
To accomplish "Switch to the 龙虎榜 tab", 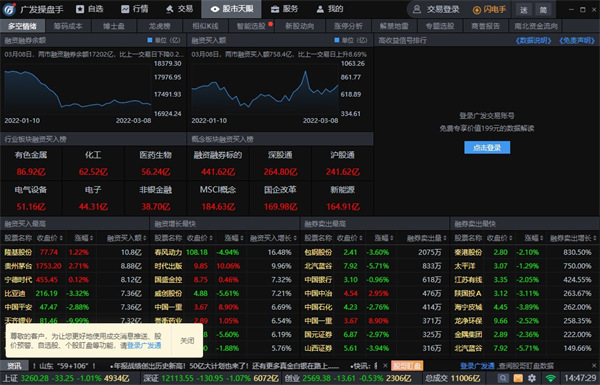I will (x=160, y=26).
